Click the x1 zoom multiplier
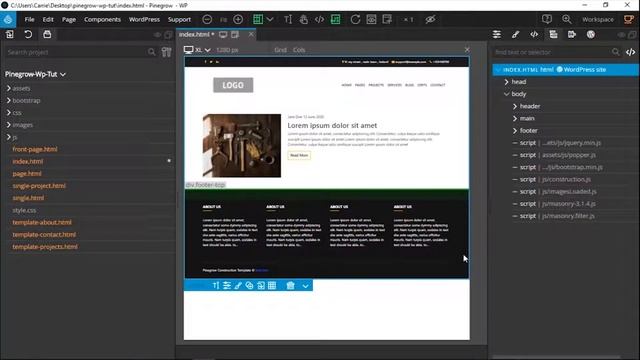Screen dimensions: 640x360 408,20
